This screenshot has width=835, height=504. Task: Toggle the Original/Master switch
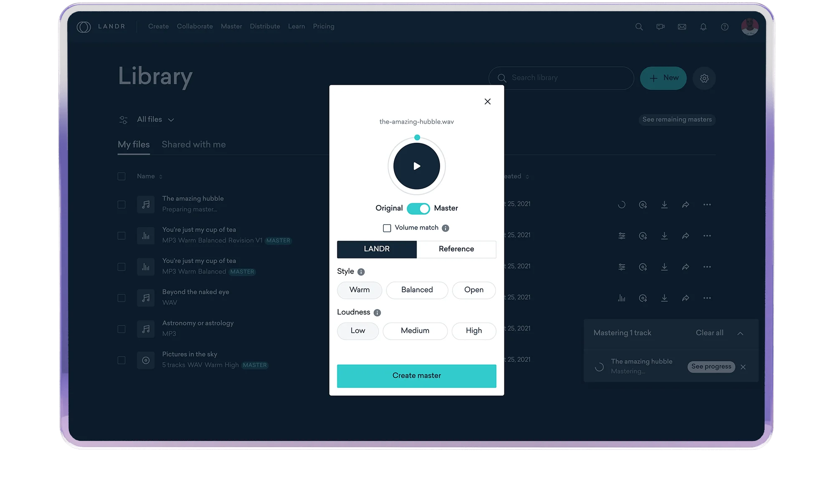418,208
